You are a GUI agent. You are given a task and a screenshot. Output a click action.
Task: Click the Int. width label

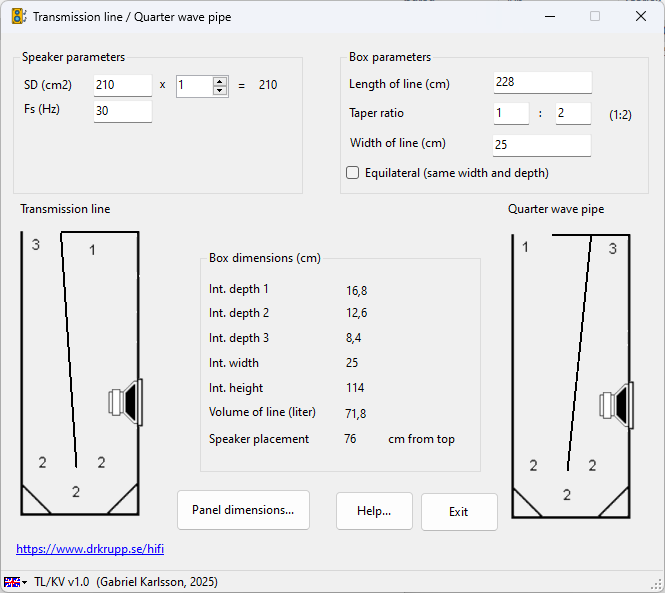pos(234,363)
